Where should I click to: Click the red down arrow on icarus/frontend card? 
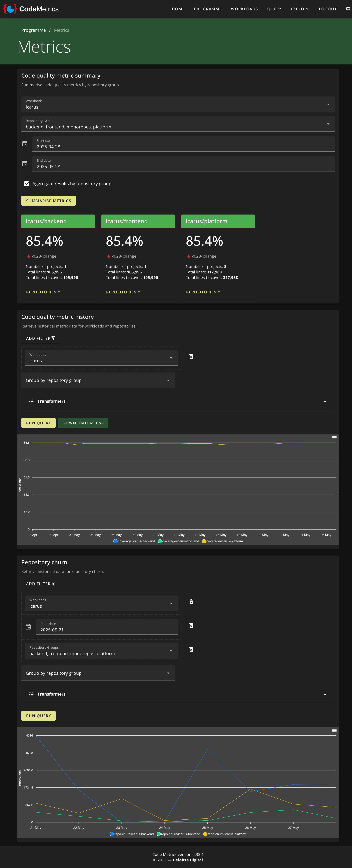(x=108, y=256)
